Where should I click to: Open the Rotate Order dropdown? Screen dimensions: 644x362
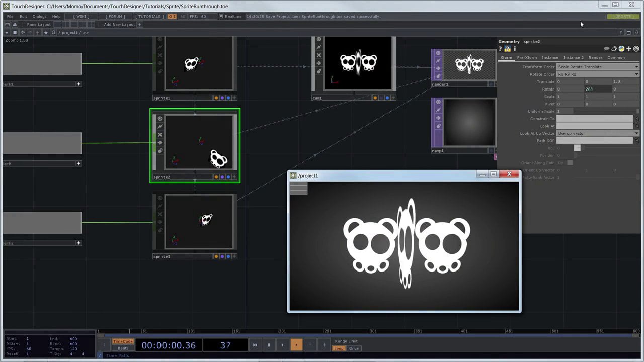597,74
